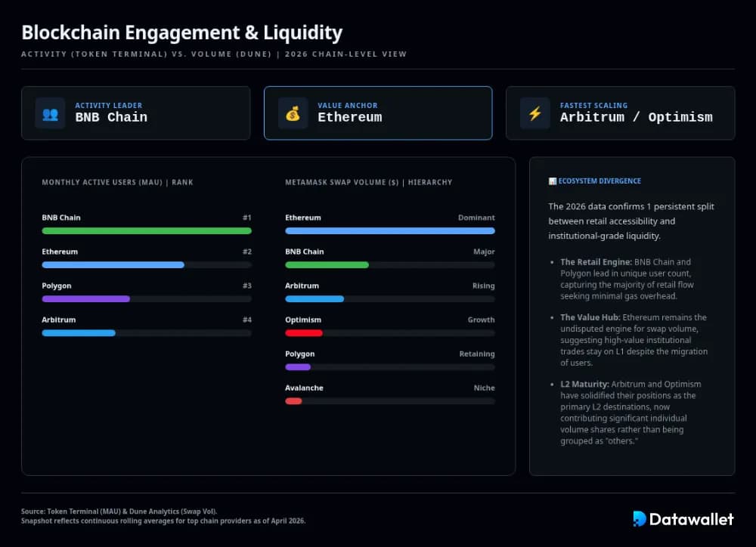Click the BNB Chain swap volume bar
This screenshot has width=756, height=547.
[327, 265]
